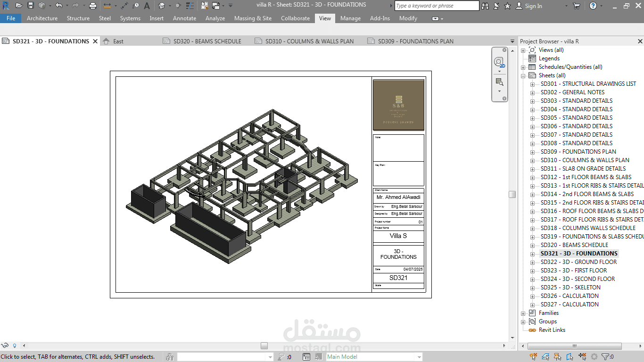The image size is (644, 362).
Task: Click the Undo arrow icon
Action: (x=58, y=6)
